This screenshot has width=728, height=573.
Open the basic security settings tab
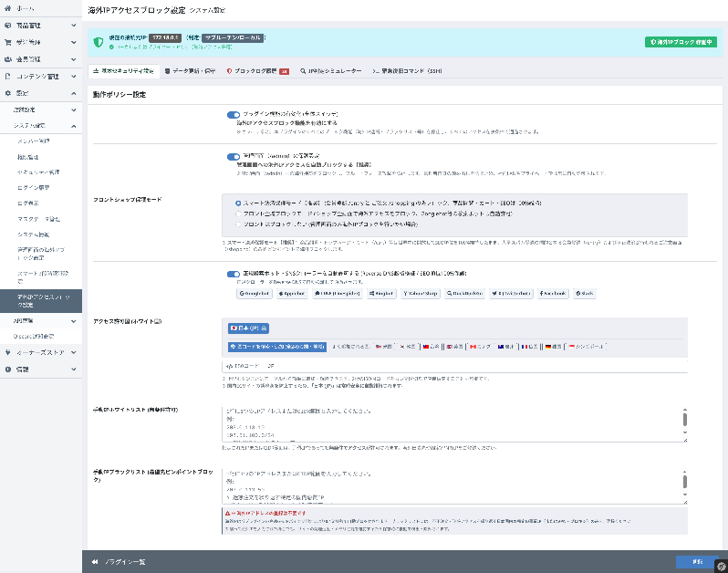(x=123, y=71)
